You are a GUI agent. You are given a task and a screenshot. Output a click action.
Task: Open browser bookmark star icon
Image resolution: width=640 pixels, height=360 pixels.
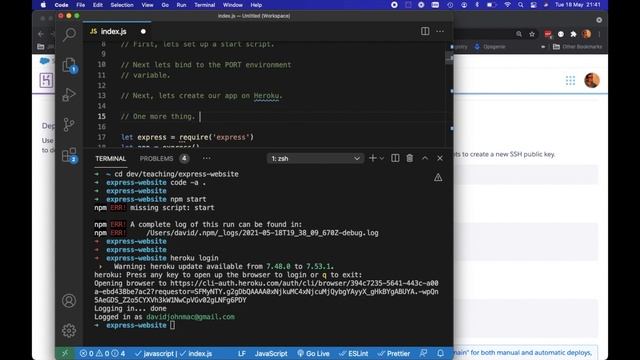point(532,34)
